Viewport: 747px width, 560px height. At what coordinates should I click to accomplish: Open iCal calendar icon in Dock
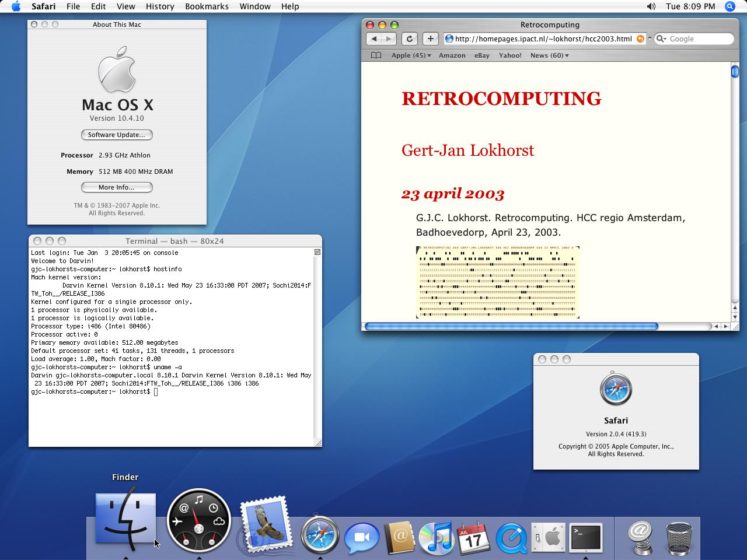click(x=473, y=538)
